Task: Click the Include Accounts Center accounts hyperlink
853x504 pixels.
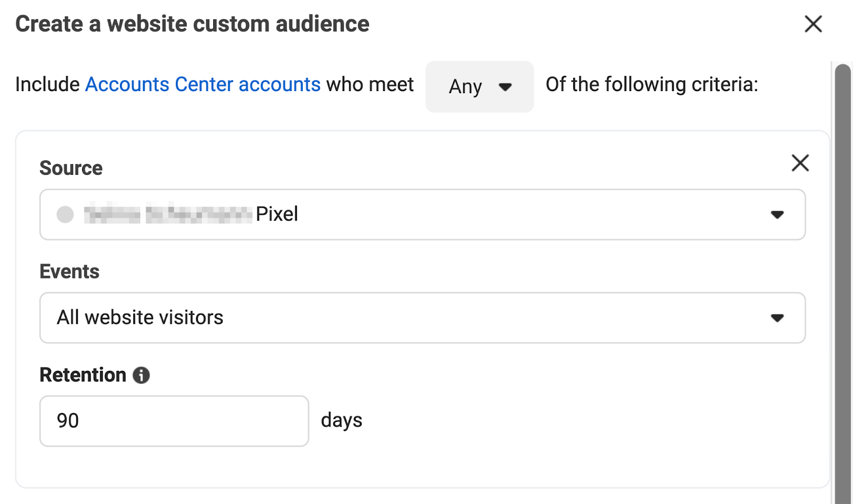Action: 203,84
